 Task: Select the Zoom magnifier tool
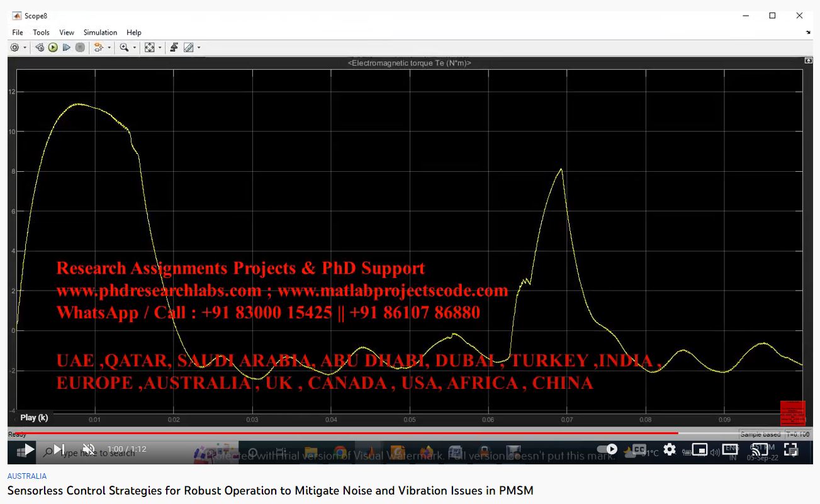coord(124,47)
